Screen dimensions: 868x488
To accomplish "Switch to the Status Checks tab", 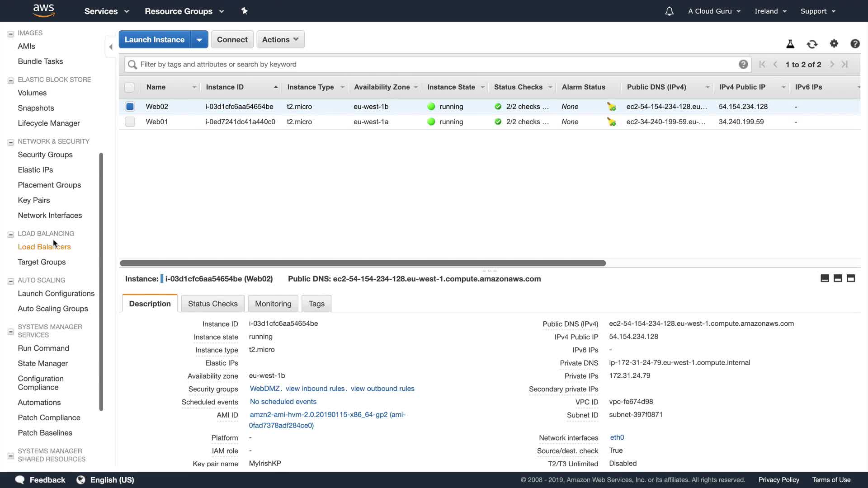I will point(212,304).
